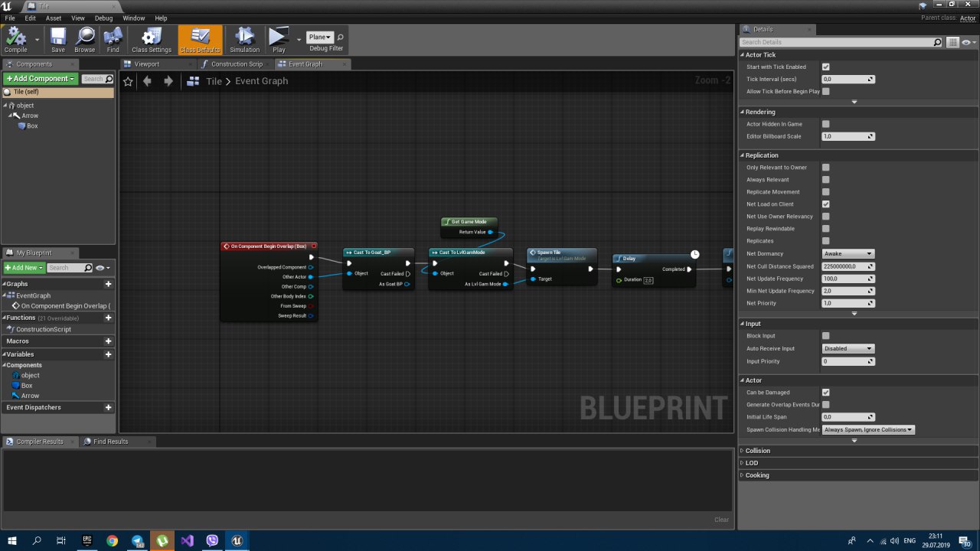Open Class Settings in the toolbar
This screenshot has height=551, width=980.
pos(152,40)
